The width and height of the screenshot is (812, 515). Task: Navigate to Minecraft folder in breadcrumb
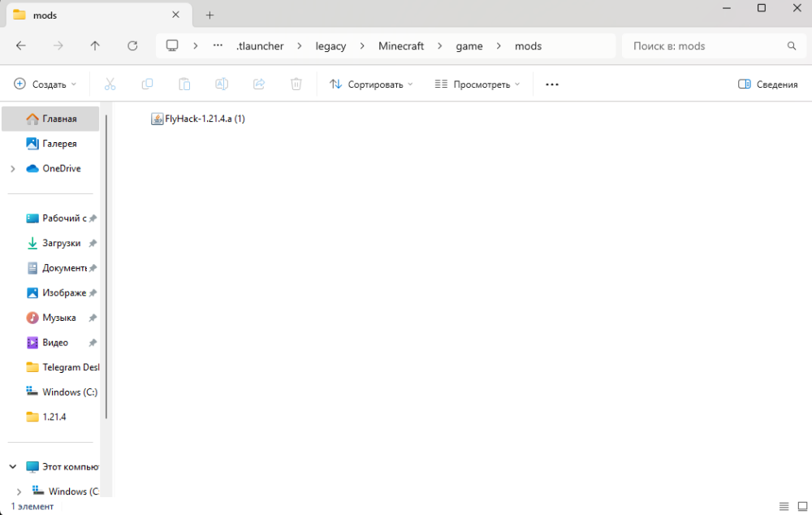click(401, 46)
